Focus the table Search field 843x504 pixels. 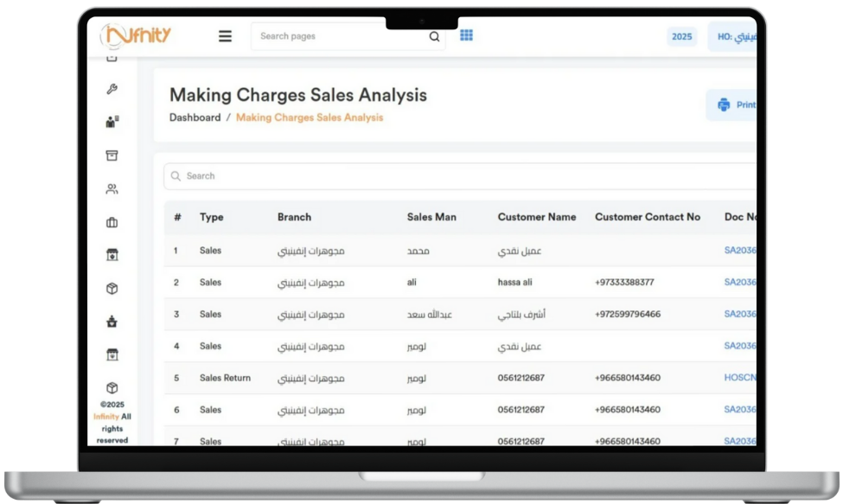[458, 176]
